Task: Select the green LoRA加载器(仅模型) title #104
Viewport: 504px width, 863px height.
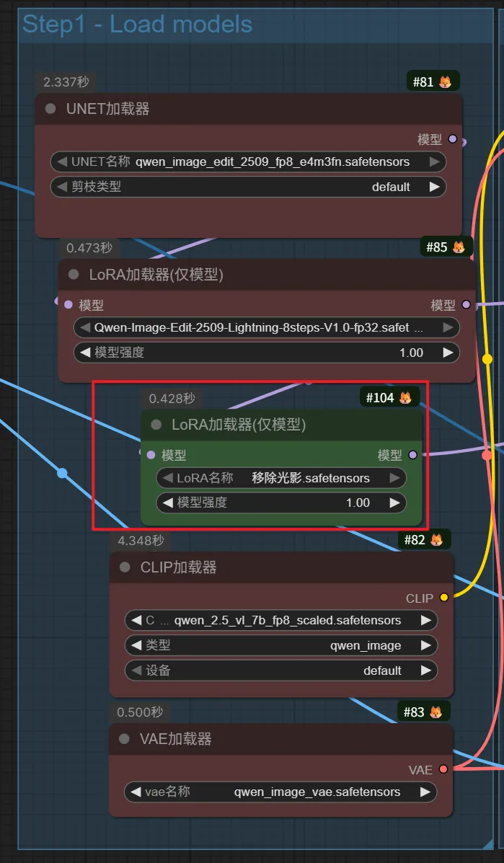Action: (239, 425)
